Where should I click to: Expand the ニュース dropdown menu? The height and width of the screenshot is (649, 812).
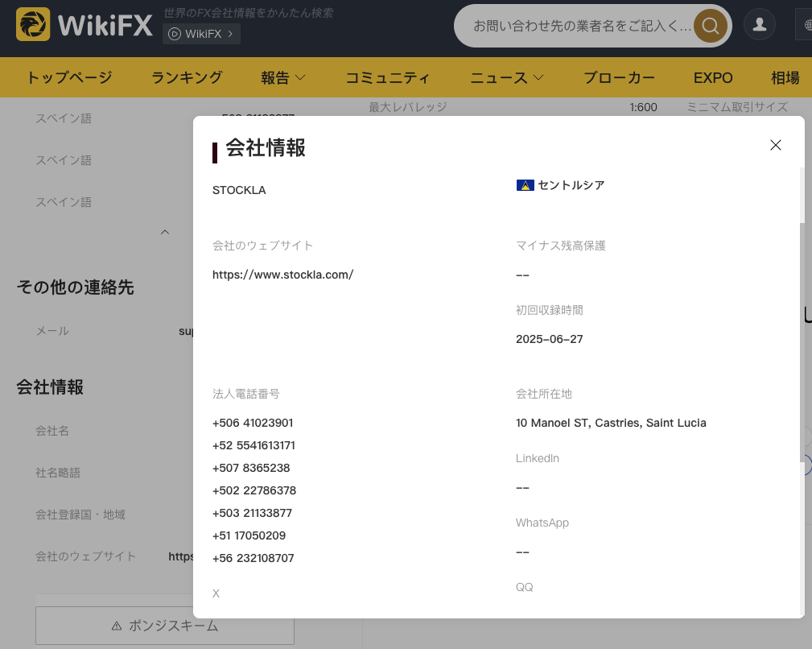pos(506,77)
